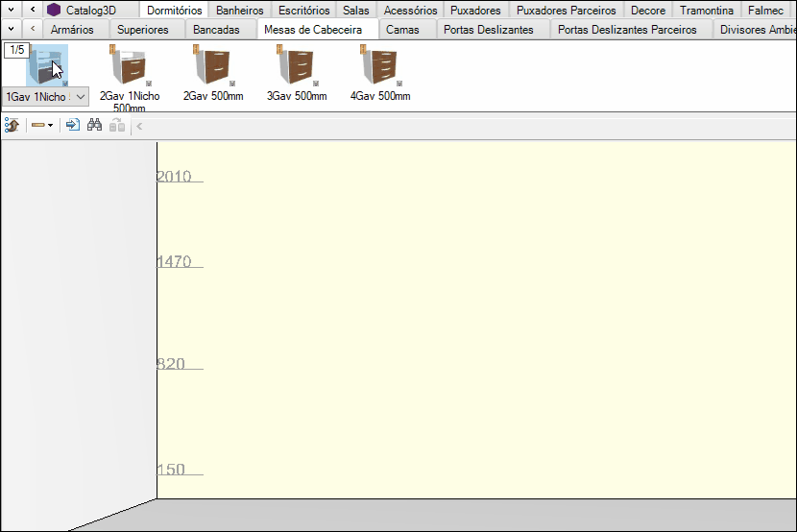Viewport: 797px width, 532px height.
Task: Open the Puxadores Parceiros tab
Action: point(567,11)
